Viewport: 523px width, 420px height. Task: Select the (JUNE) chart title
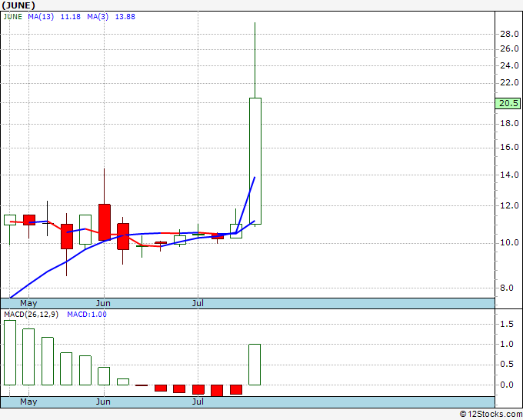click(x=18, y=5)
